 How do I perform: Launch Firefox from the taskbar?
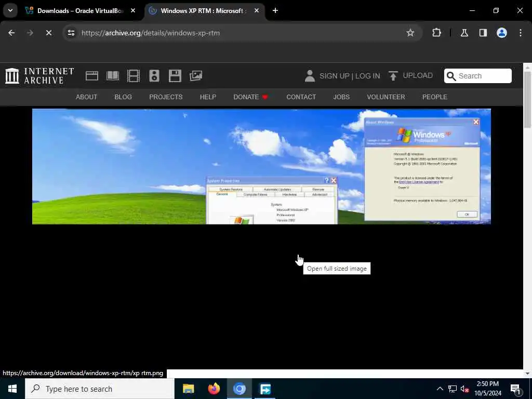click(214, 389)
